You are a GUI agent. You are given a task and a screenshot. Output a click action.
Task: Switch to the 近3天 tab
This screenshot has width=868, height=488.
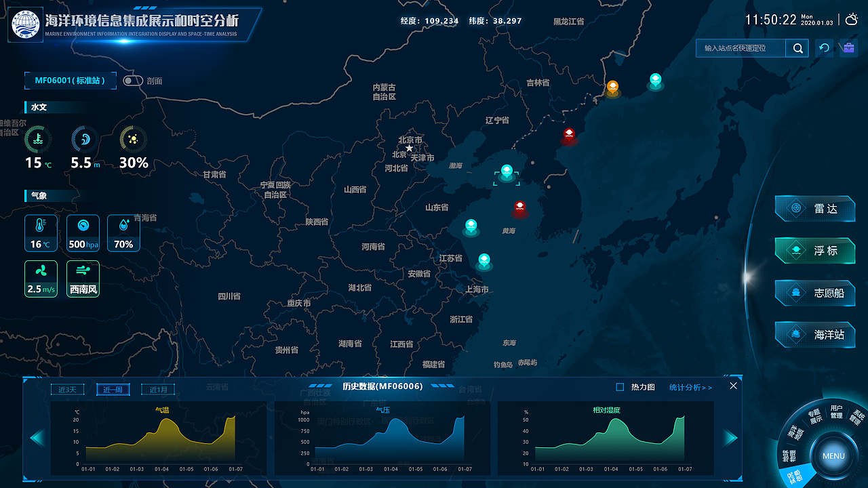(x=68, y=390)
